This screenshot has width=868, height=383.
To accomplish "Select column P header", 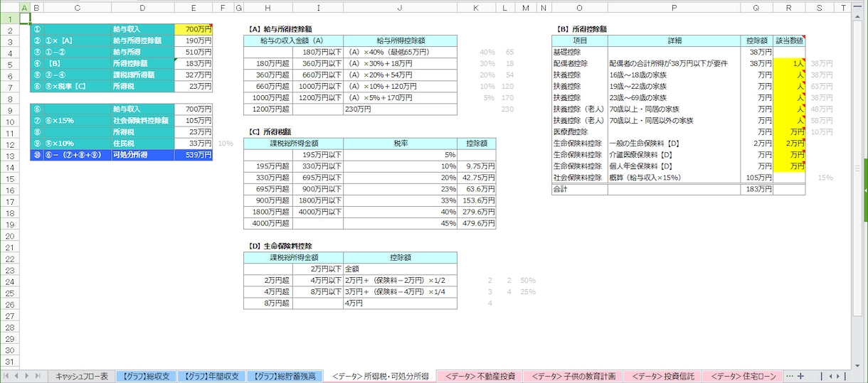I will coord(674,7).
